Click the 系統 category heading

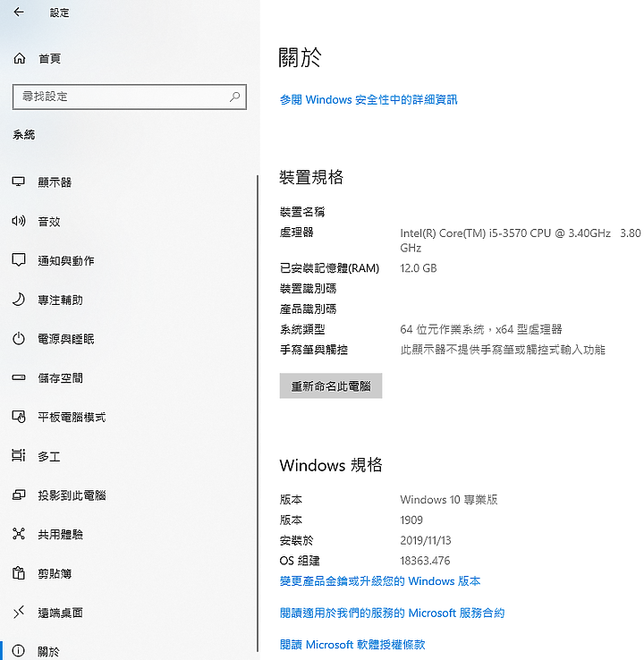tap(23, 135)
